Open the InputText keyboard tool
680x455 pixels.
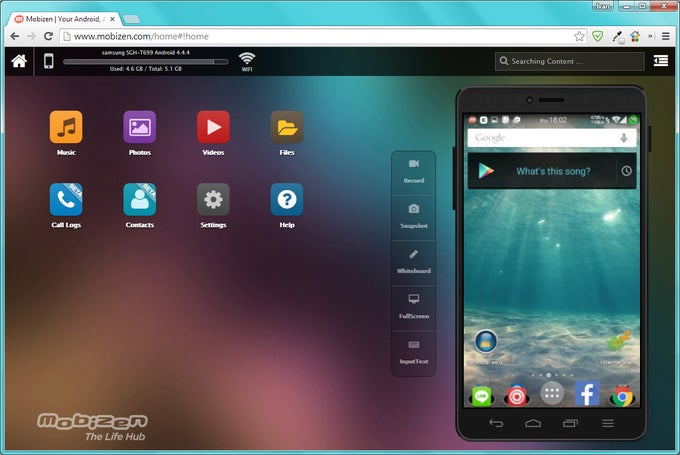(x=414, y=353)
